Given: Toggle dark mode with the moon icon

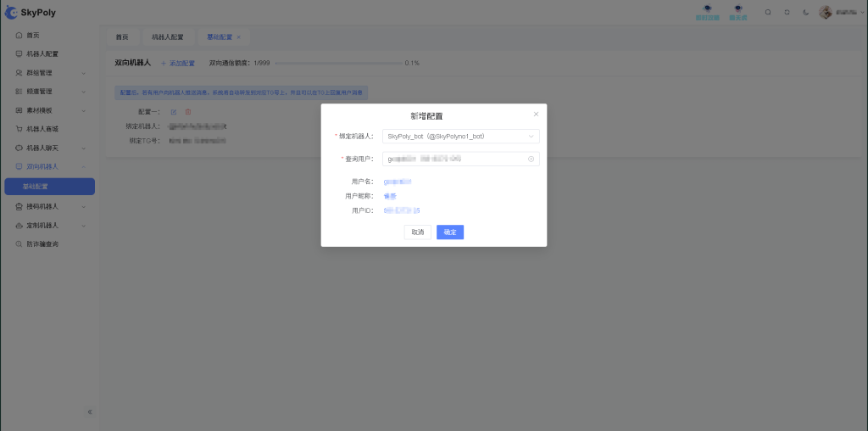Looking at the screenshot, I should click(x=805, y=13).
